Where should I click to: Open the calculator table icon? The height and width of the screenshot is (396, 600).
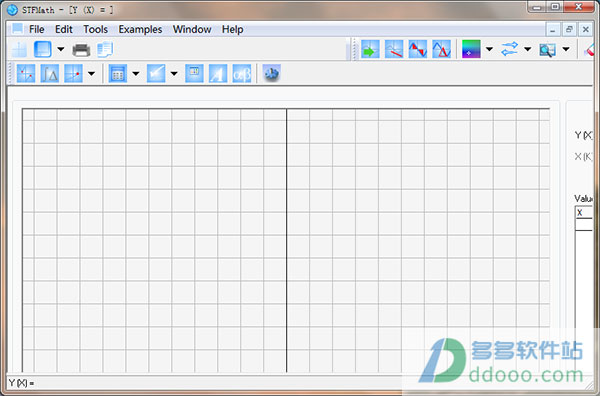coord(118,73)
